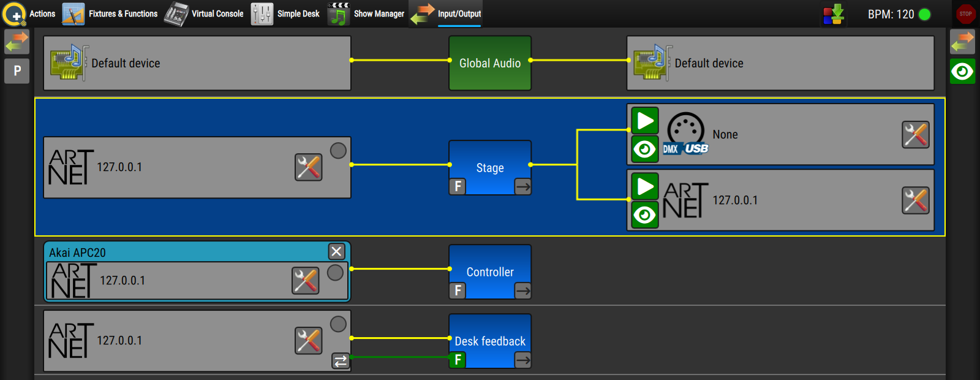Click ArtNet logo in Akai APC20 input
The image size is (980, 380).
click(x=74, y=281)
